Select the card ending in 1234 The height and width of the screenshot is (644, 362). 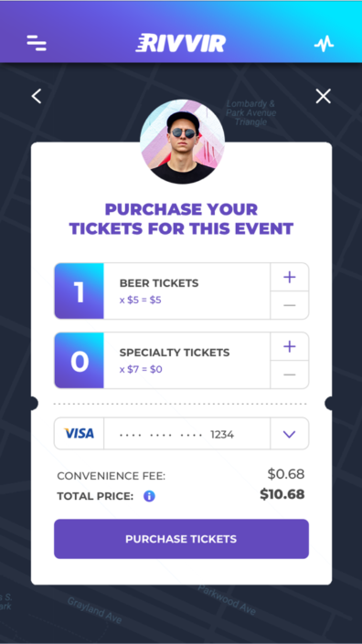(x=187, y=434)
